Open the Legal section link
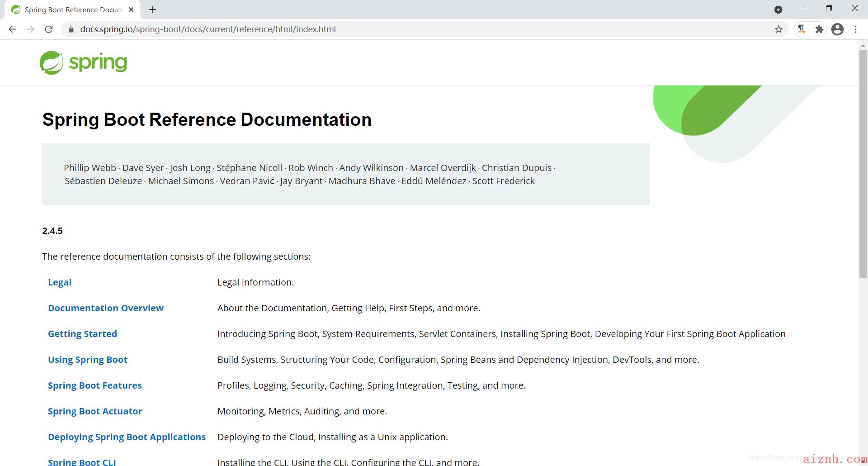Screen dimensions: 868x466 pos(60,282)
